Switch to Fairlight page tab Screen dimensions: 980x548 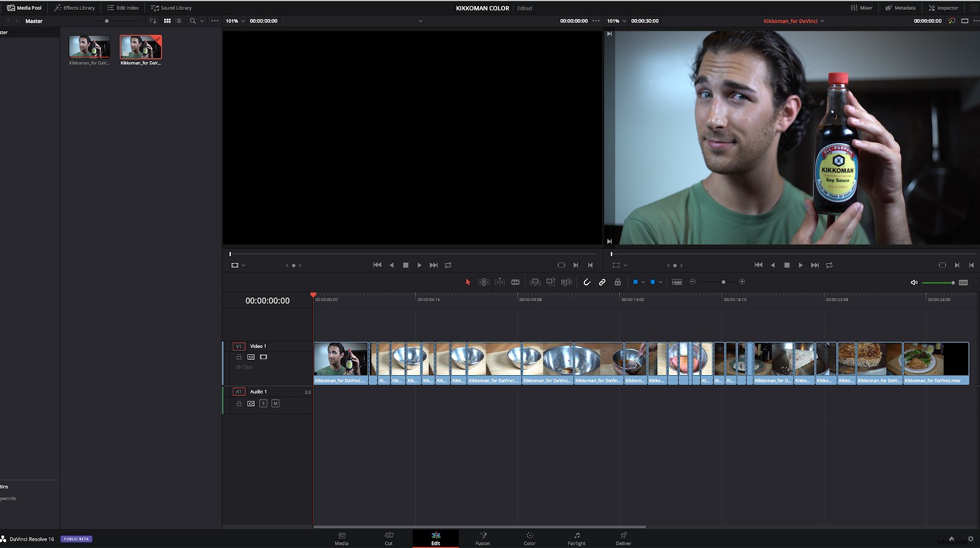pyautogui.click(x=576, y=539)
